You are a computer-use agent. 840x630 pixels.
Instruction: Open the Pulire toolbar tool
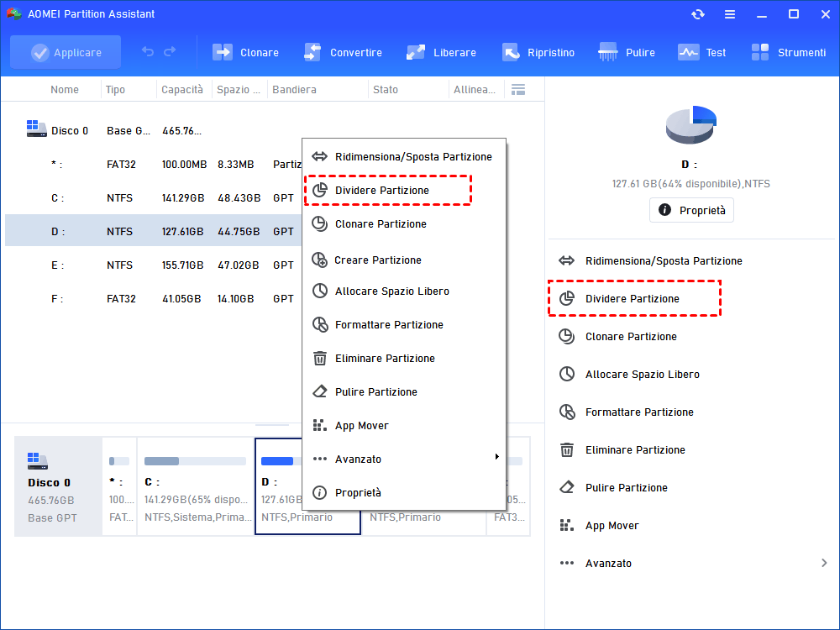click(x=627, y=52)
